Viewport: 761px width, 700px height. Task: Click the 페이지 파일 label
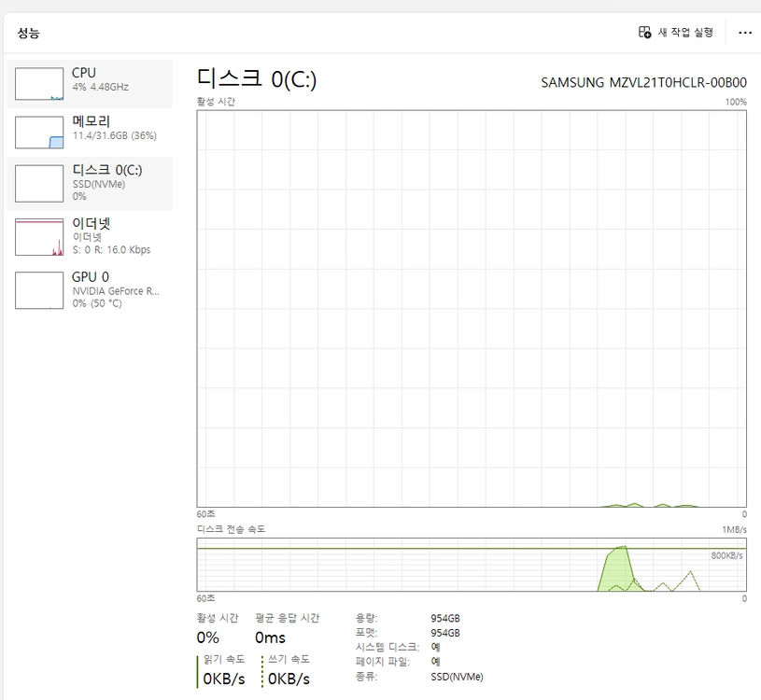pyautogui.click(x=383, y=662)
